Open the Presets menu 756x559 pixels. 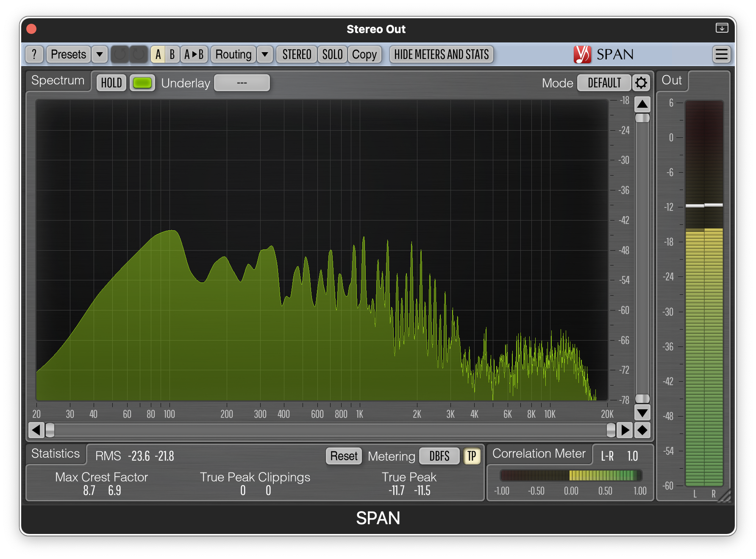(x=68, y=54)
